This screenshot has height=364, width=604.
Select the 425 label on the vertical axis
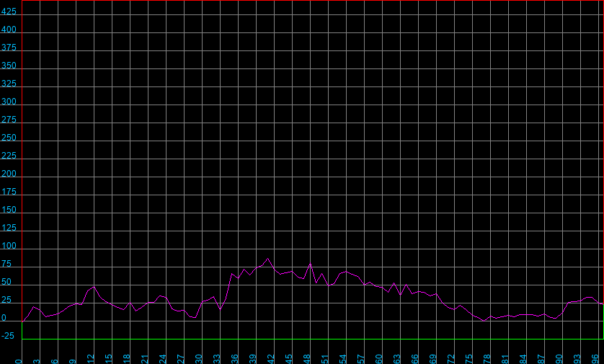[9, 12]
